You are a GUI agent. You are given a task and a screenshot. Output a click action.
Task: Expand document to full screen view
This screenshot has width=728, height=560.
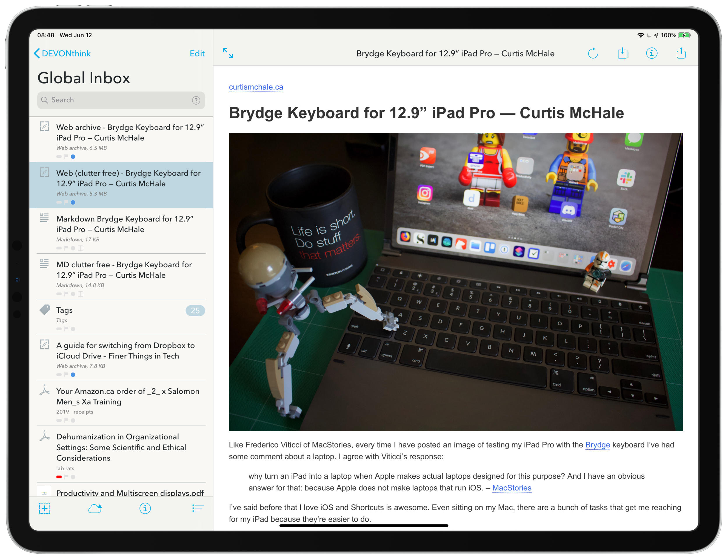coord(228,53)
